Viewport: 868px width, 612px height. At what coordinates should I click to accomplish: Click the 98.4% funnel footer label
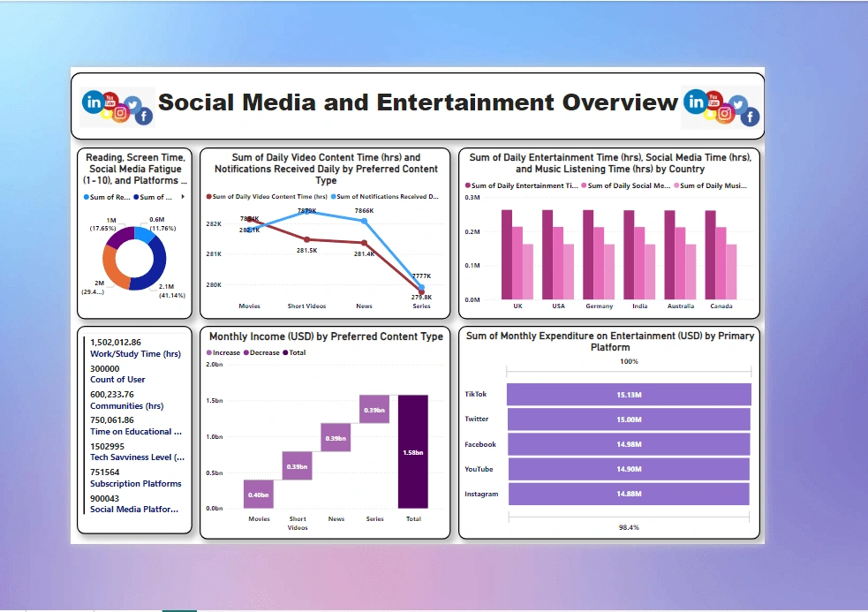pyautogui.click(x=629, y=527)
